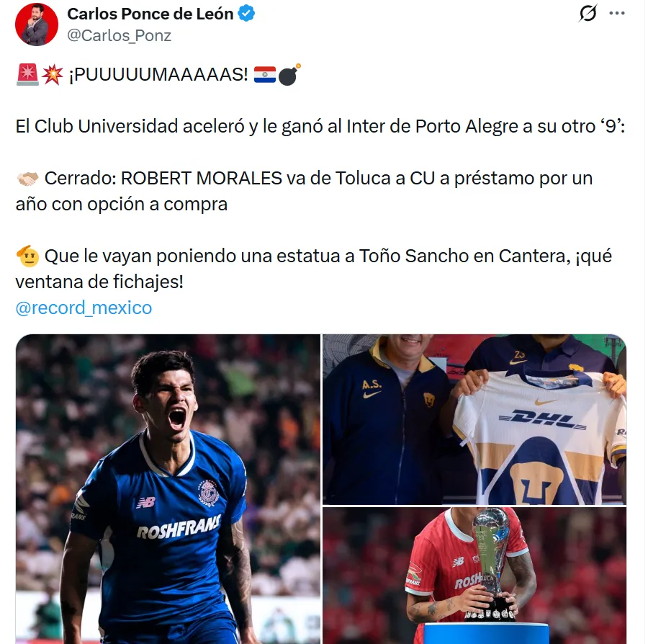This screenshot has height=644, width=648.
Task: Open the three-dot more options menu
Action: coord(617,13)
